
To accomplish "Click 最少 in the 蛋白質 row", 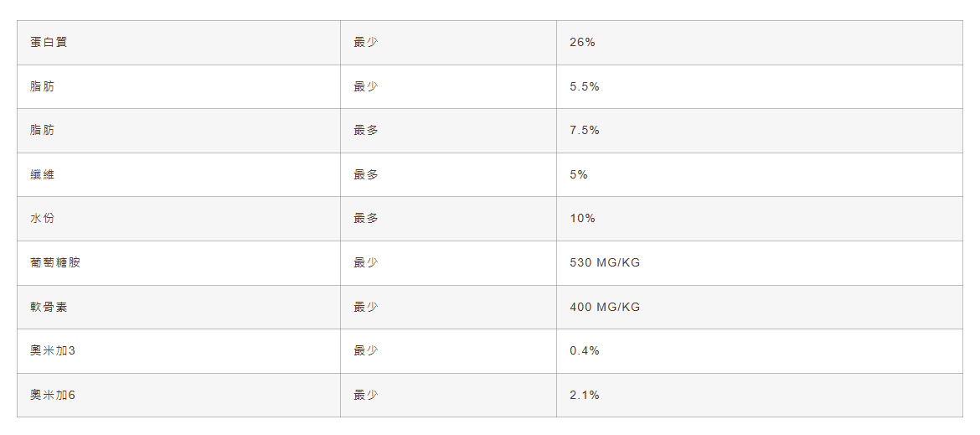I will pyautogui.click(x=366, y=42).
